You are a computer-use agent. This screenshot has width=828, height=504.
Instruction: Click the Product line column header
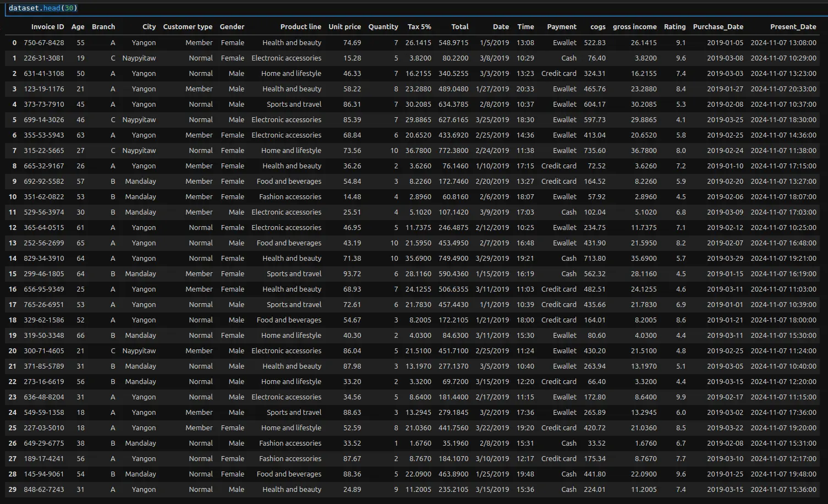(301, 26)
